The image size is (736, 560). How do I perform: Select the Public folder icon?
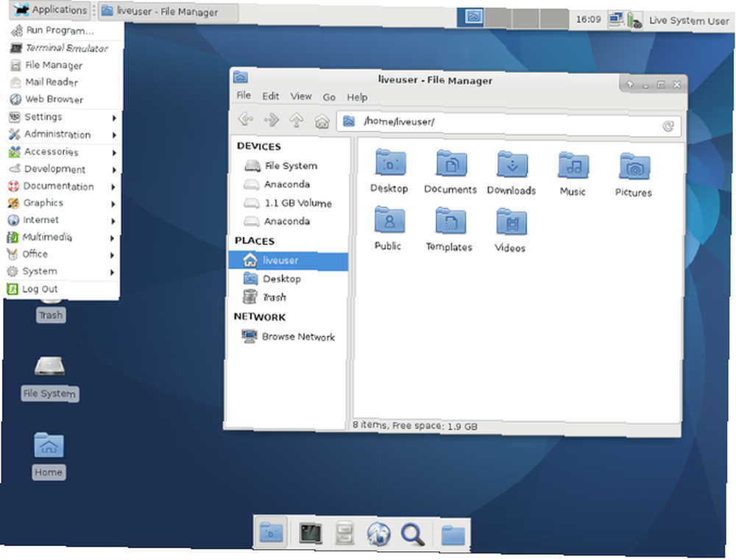(389, 220)
